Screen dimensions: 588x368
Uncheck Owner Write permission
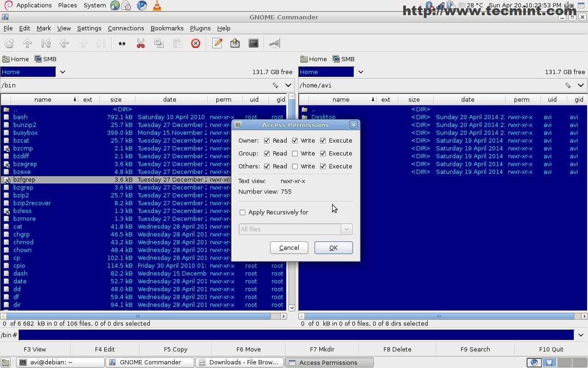(x=295, y=141)
